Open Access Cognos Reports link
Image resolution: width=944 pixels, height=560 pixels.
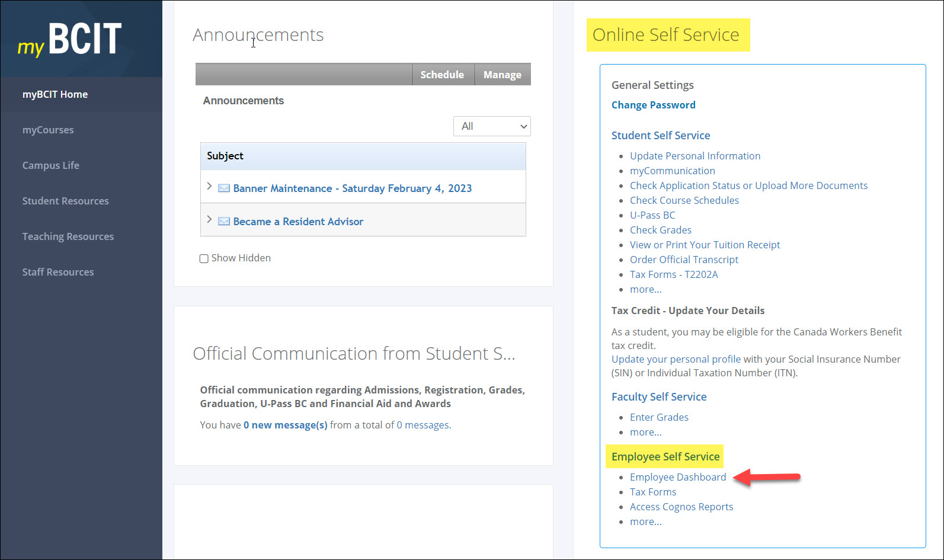point(681,507)
